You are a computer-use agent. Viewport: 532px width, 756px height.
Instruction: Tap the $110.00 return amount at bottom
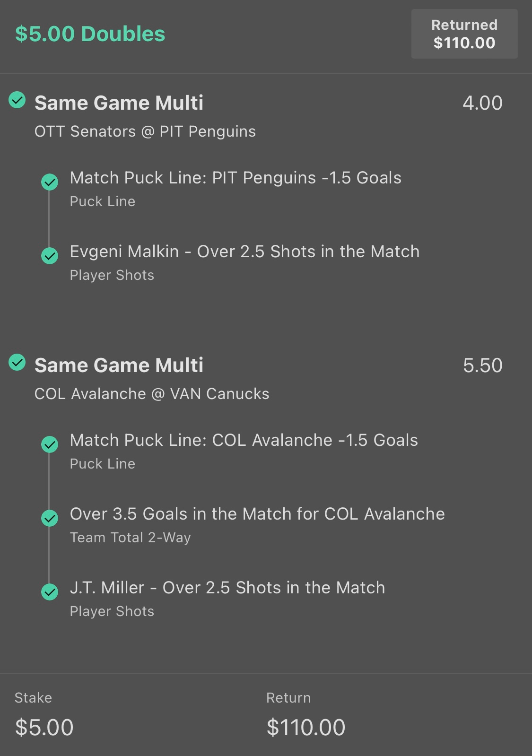(305, 727)
